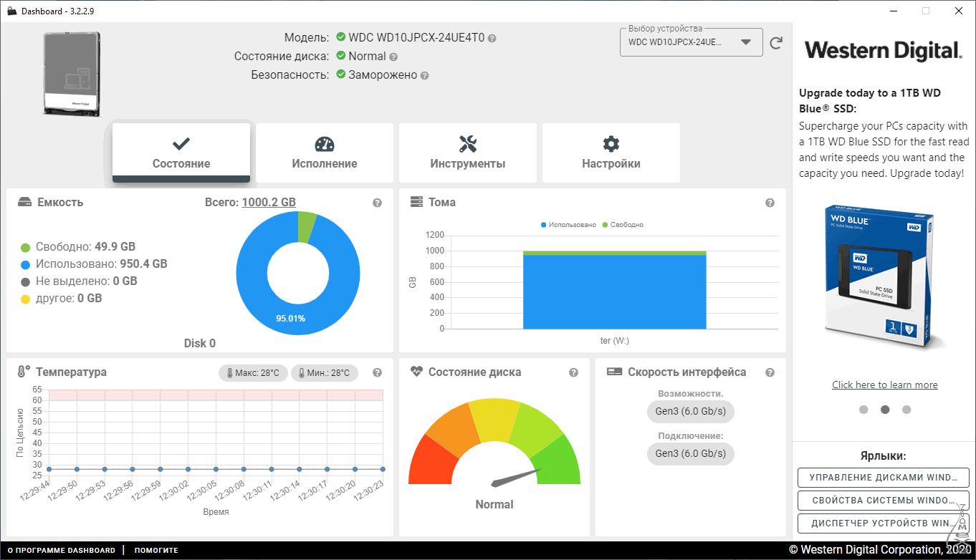976x560 pixels.
Task: Expand the Выбор устройства dropdown
Action: [x=691, y=42]
